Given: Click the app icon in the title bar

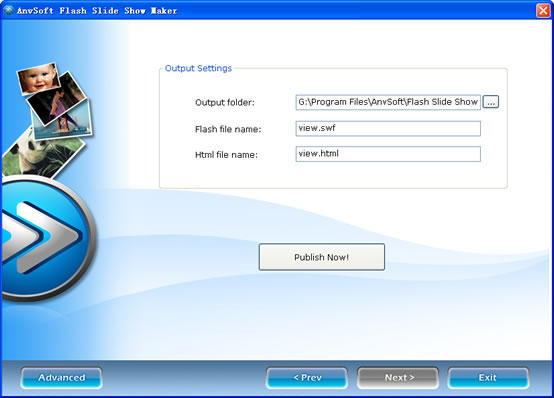Looking at the screenshot, I should pyautogui.click(x=8, y=10).
